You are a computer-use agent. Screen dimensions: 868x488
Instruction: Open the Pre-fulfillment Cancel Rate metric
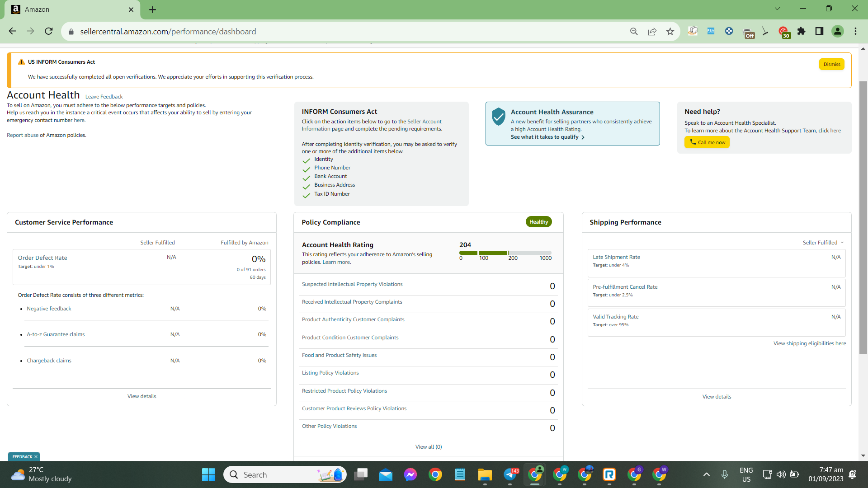tap(625, 287)
